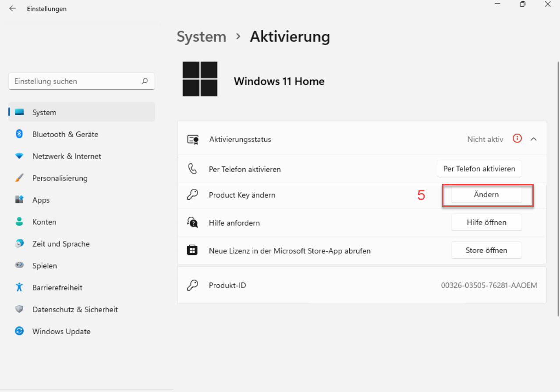Click the Einstellungen window title text
560x392 pixels.
[46, 9]
